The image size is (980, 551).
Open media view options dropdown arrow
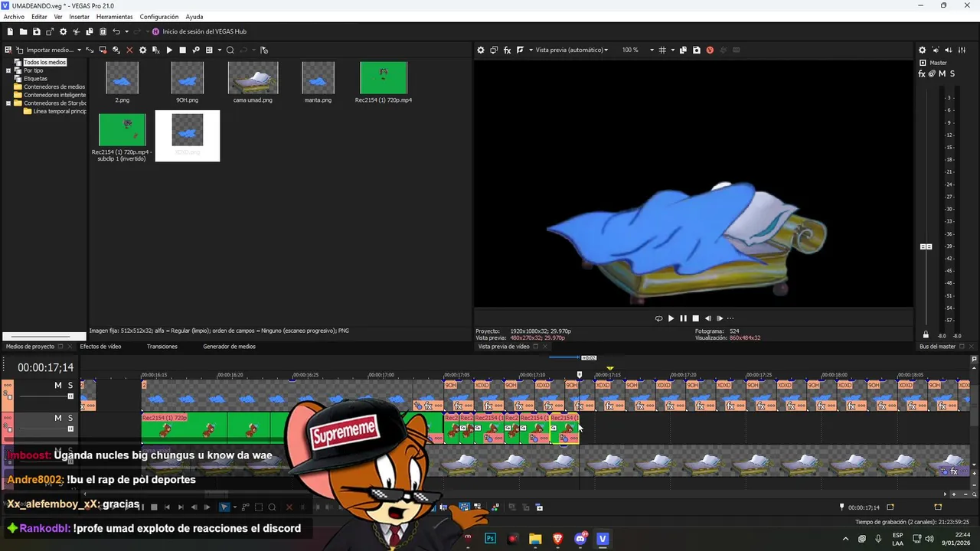click(x=219, y=50)
